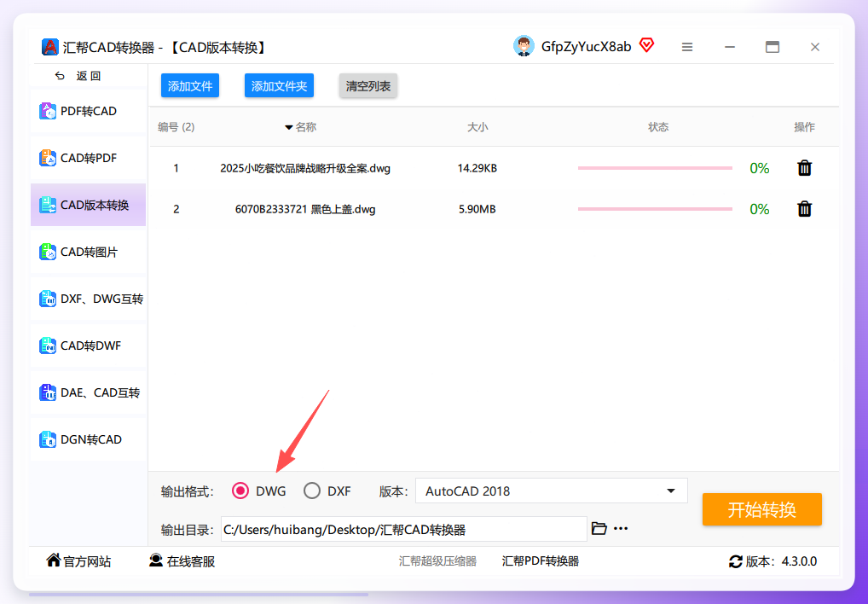Screen dimensions: 868x604
Task: Switch to PDF转CAD menu item
Action: coord(89,111)
